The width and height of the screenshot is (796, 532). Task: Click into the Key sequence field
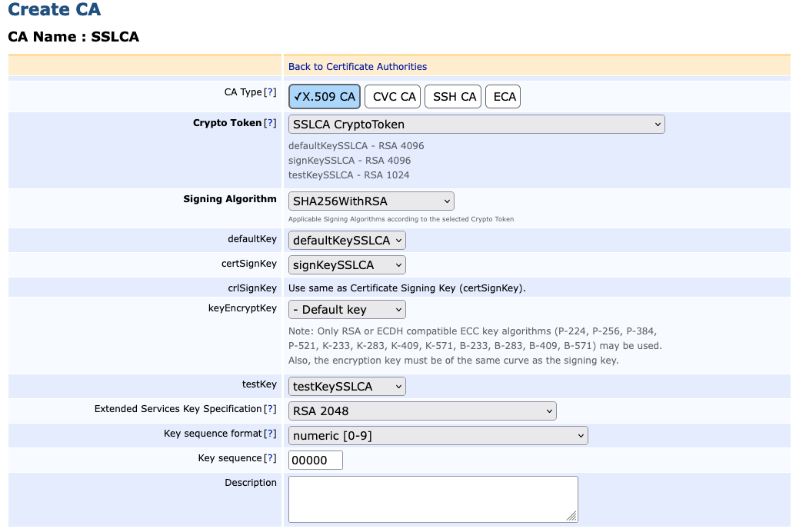coord(315,461)
